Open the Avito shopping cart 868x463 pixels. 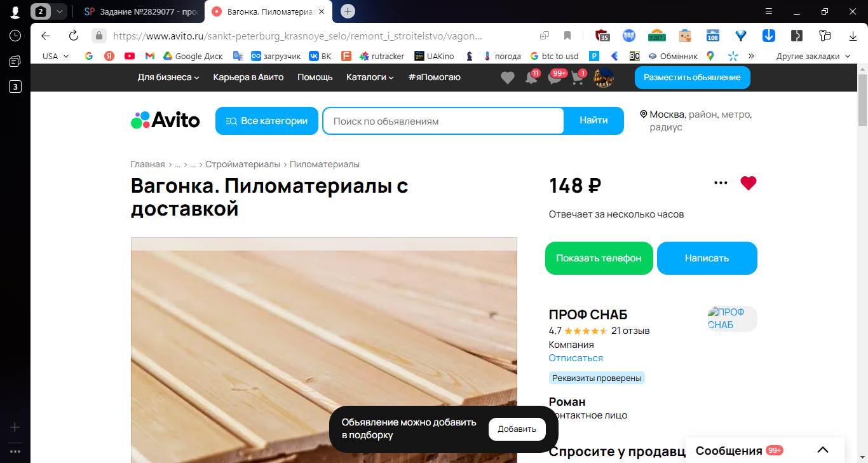point(578,78)
